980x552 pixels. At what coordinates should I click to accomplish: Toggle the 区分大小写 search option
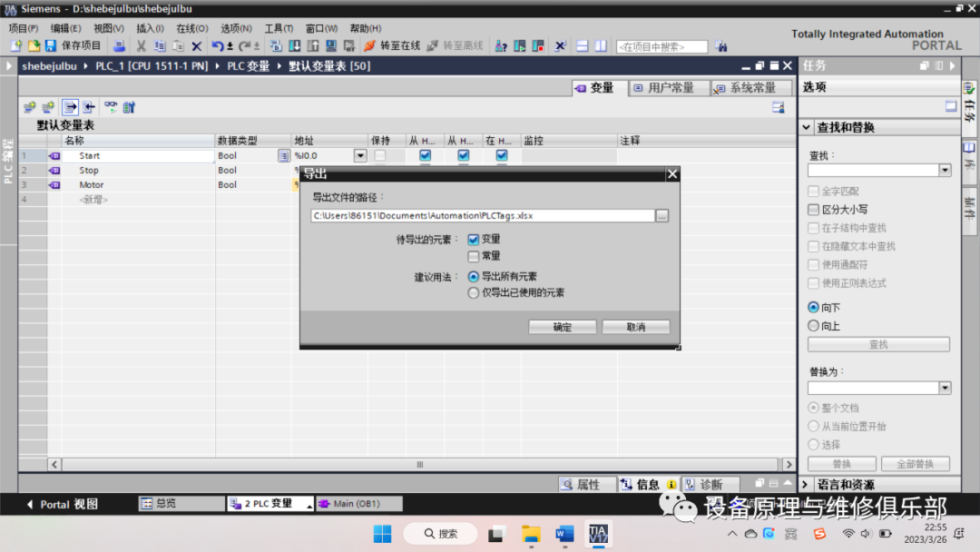811,209
